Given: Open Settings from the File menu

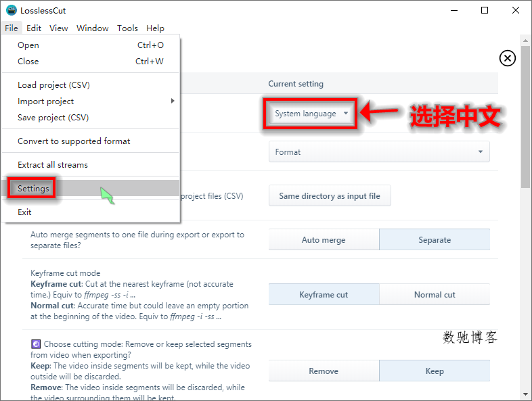Looking at the screenshot, I should point(91,188).
